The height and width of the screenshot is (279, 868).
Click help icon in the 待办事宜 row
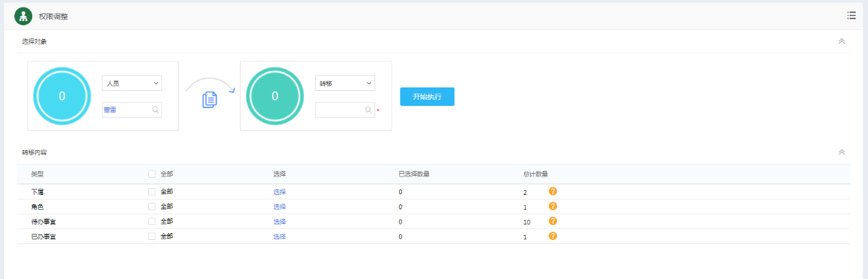coord(553,221)
